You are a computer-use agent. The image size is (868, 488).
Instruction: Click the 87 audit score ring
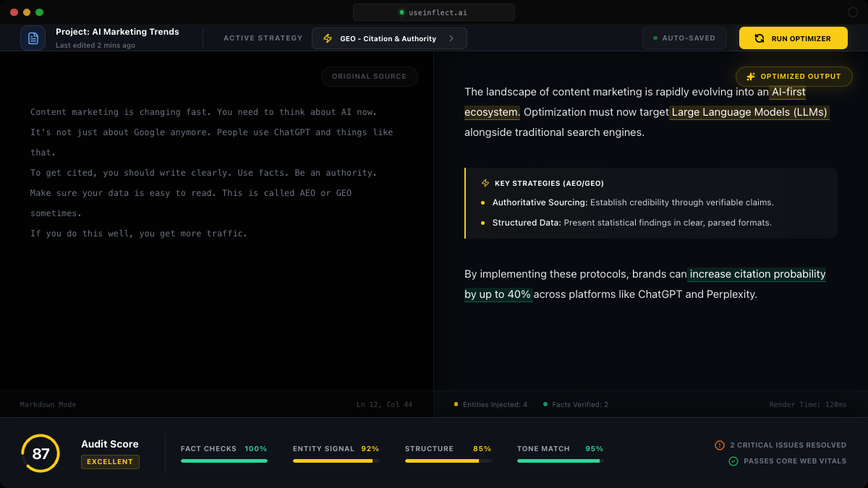coord(41,453)
